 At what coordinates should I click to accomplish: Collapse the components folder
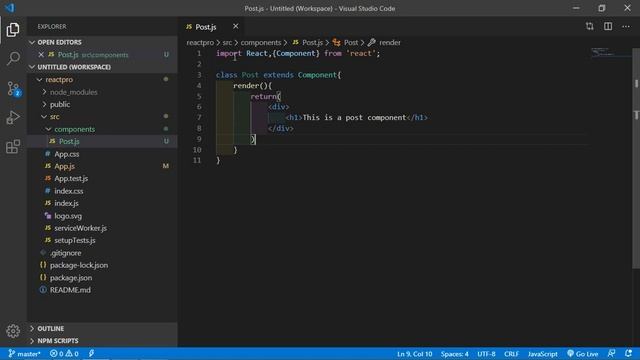click(x=102, y=129)
